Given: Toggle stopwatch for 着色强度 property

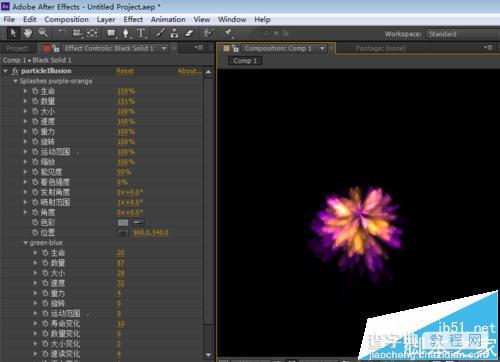Looking at the screenshot, I should click(x=35, y=182).
